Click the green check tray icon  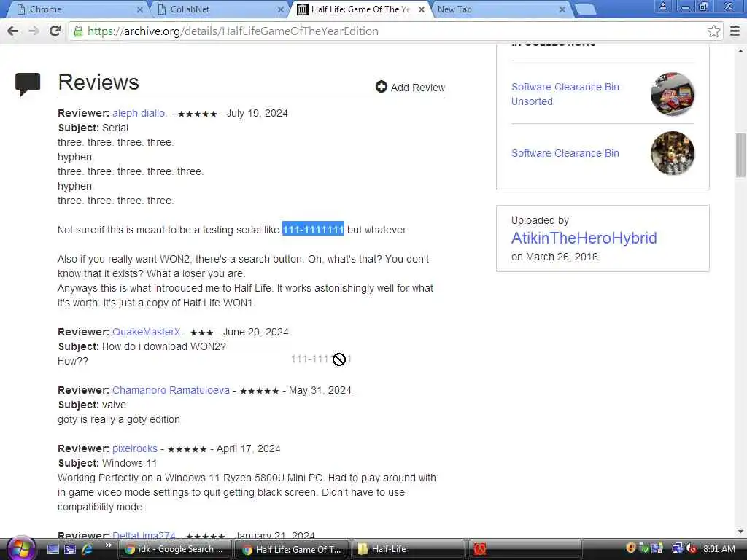pyautogui.click(x=643, y=548)
